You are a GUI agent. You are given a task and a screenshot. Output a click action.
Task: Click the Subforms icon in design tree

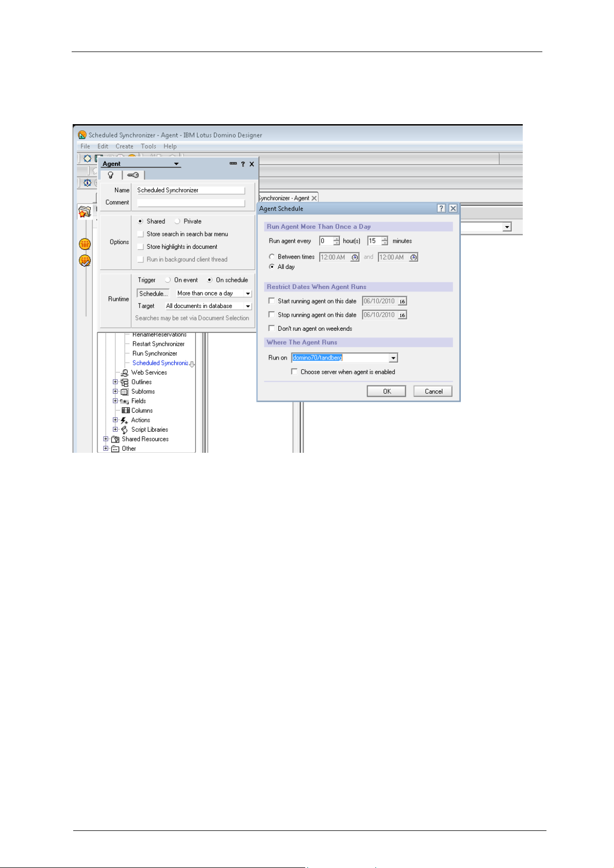pyautogui.click(x=125, y=392)
